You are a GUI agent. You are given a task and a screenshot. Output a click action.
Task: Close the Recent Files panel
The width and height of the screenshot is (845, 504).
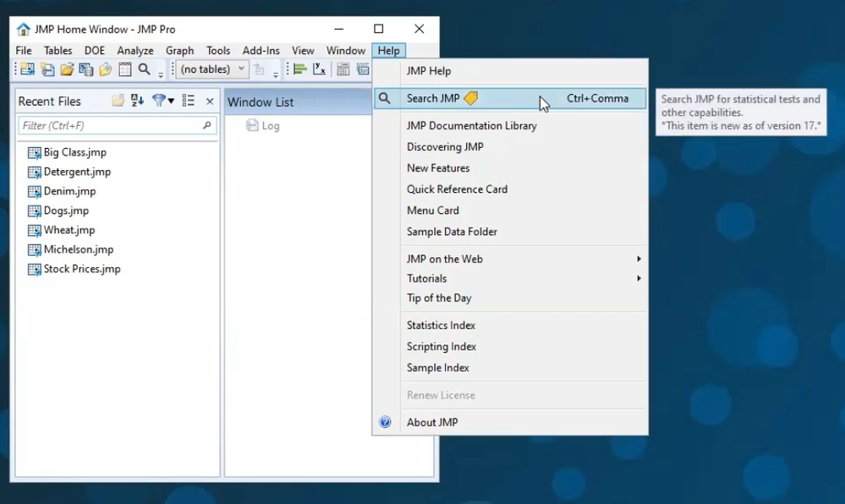tap(210, 101)
